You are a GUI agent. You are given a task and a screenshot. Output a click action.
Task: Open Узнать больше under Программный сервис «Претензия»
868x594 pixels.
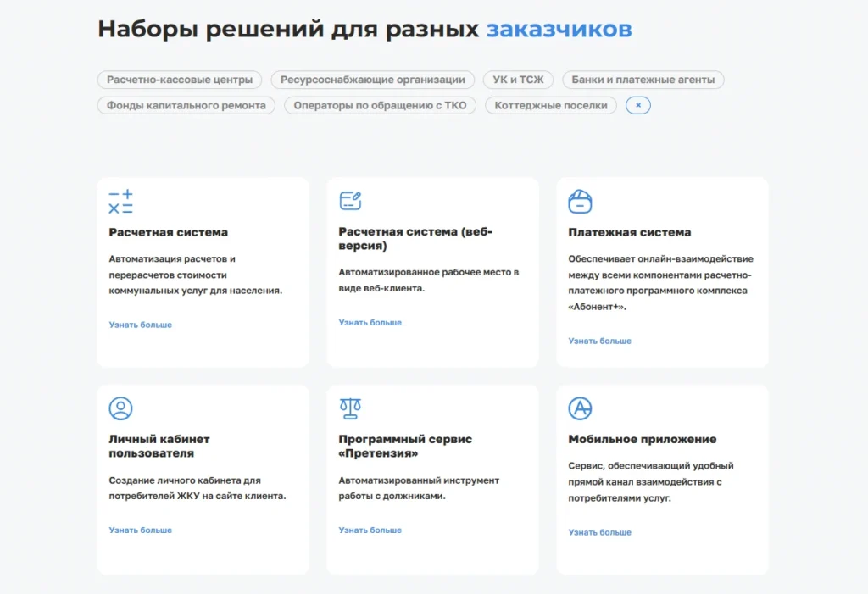point(370,530)
